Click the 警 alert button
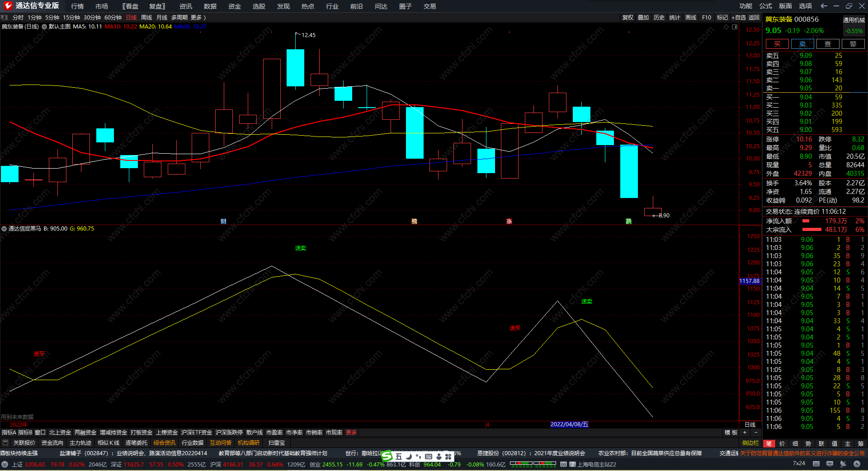868x471 pixels. click(853, 44)
